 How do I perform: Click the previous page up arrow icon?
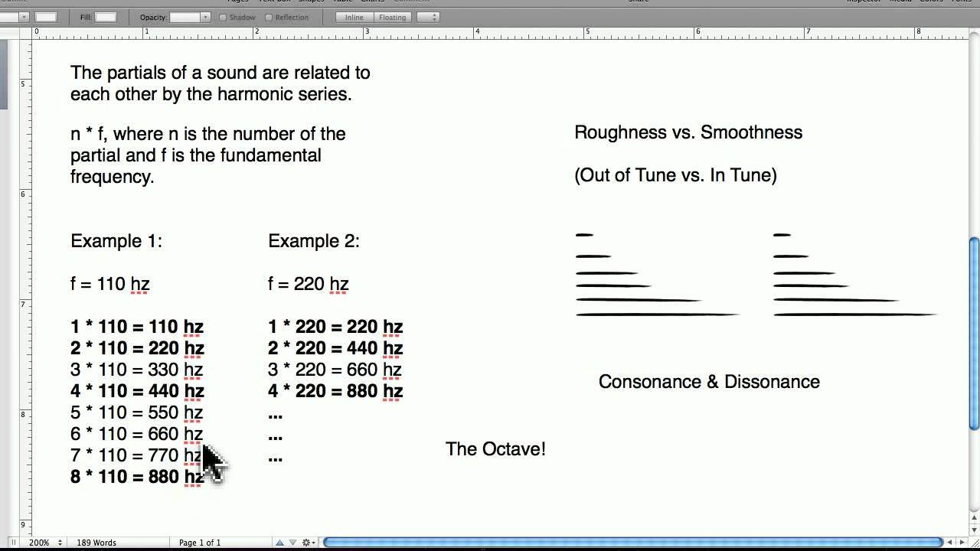coord(280,543)
